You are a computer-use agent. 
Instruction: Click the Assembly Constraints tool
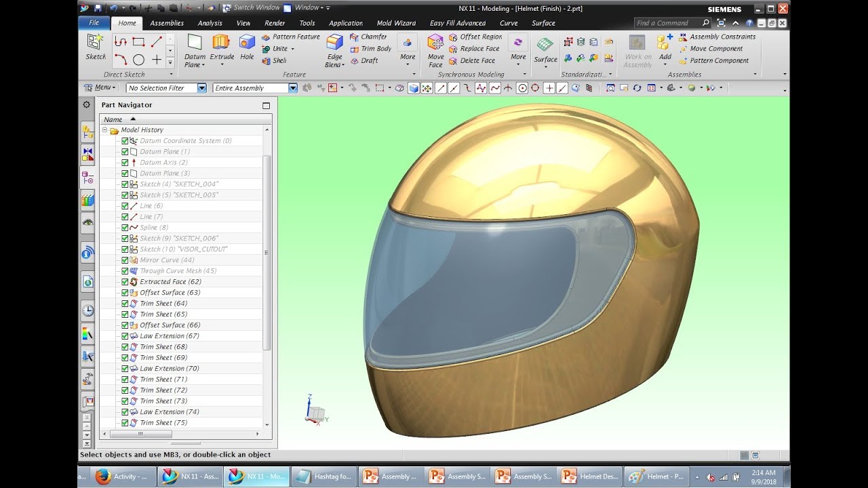[717, 37]
